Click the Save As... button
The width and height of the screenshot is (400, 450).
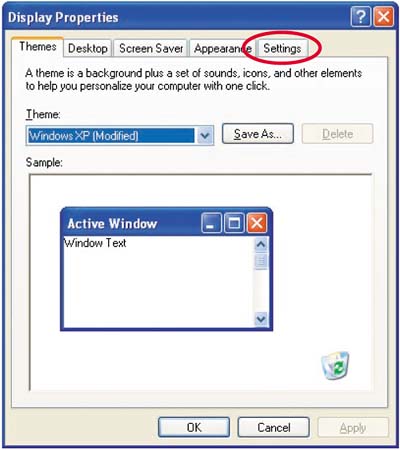[x=258, y=134]
